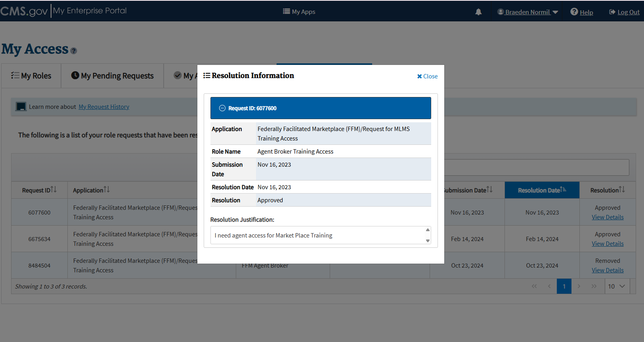Switch to the My Roles tab
The width and height of the screenshot is (644, 342).
click(x=31, y=76)
